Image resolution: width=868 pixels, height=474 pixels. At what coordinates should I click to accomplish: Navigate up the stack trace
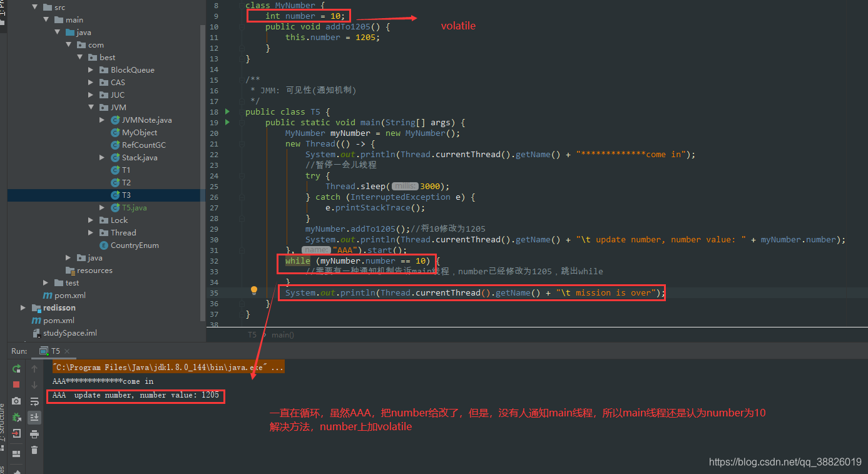pos(34,369)
